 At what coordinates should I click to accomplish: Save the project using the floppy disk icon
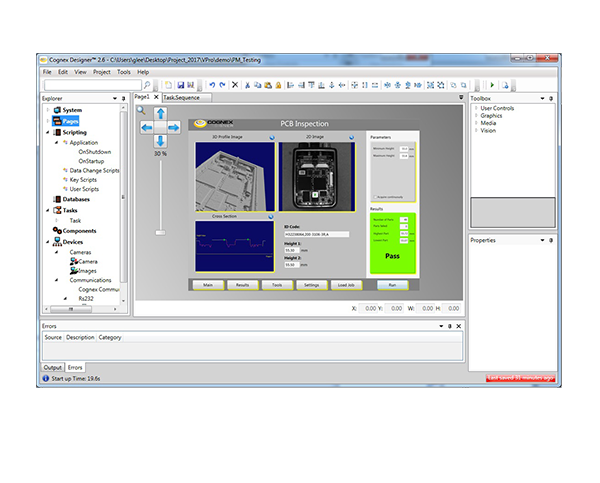181,85
